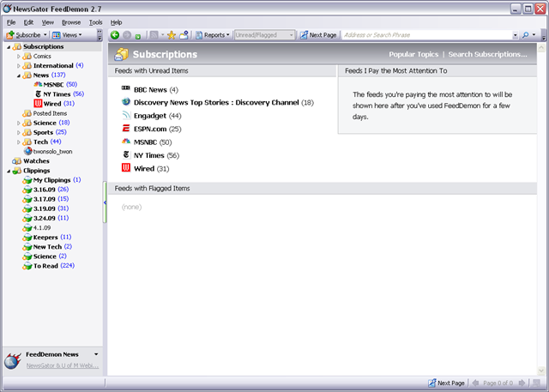Image resolution: width=549 pixels, height=392 pixels.
Task: Collapse the News folder
Action: click(19, 75)
